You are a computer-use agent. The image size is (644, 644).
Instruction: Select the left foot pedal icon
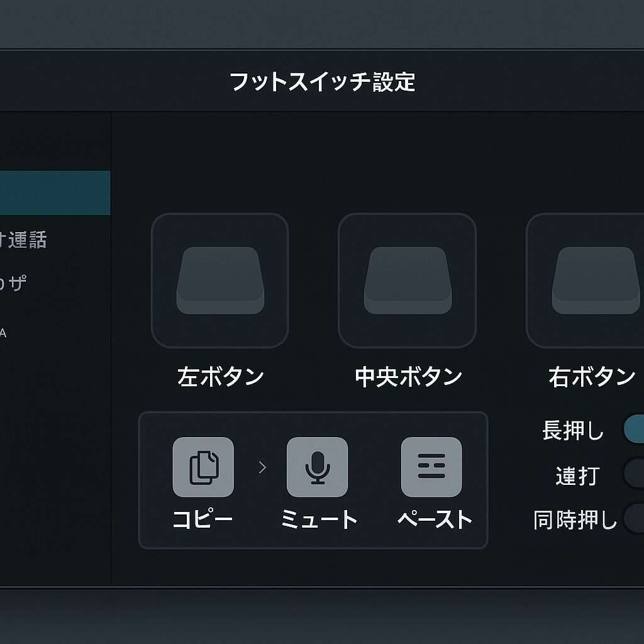[x=219, y=280]
